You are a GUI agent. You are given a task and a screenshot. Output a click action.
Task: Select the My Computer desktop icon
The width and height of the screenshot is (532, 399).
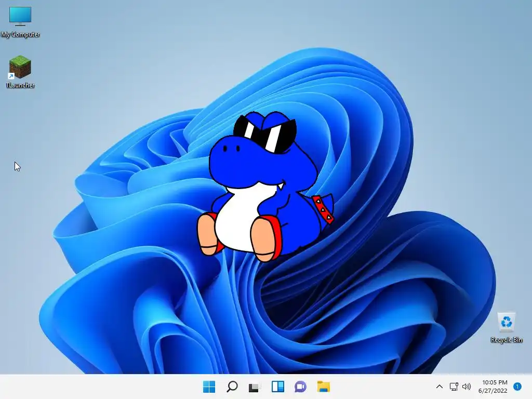pyautogui.click(x=20, y=22)
